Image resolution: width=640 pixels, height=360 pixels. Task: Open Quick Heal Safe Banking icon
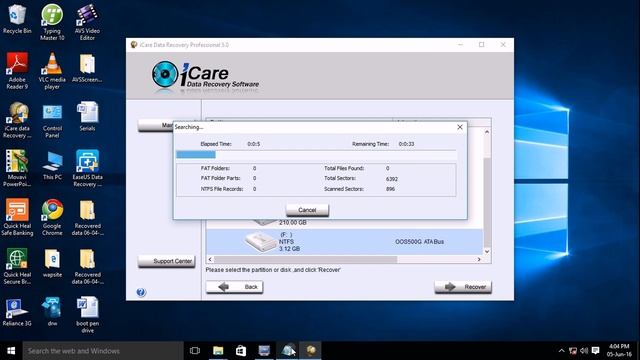(17, 217)
